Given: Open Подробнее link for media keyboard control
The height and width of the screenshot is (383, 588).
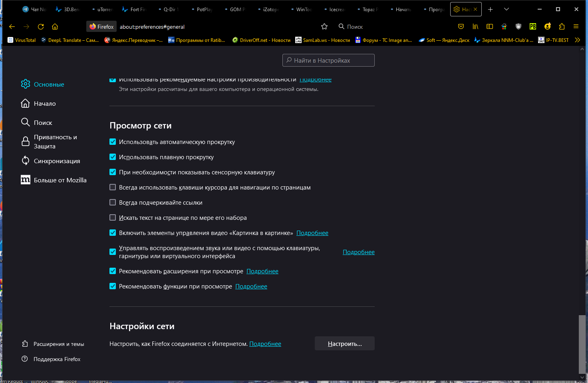Looking at the screenshot, I should 359,252.
